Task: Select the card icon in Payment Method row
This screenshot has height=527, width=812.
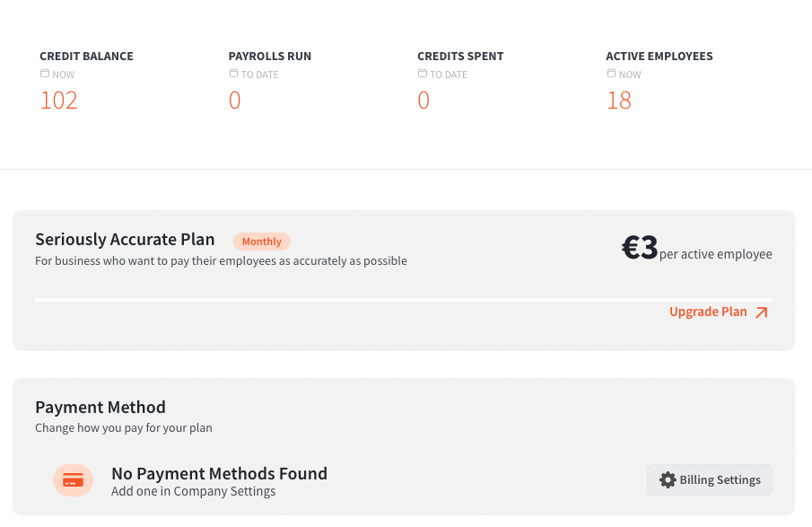Action: [73, 479]
